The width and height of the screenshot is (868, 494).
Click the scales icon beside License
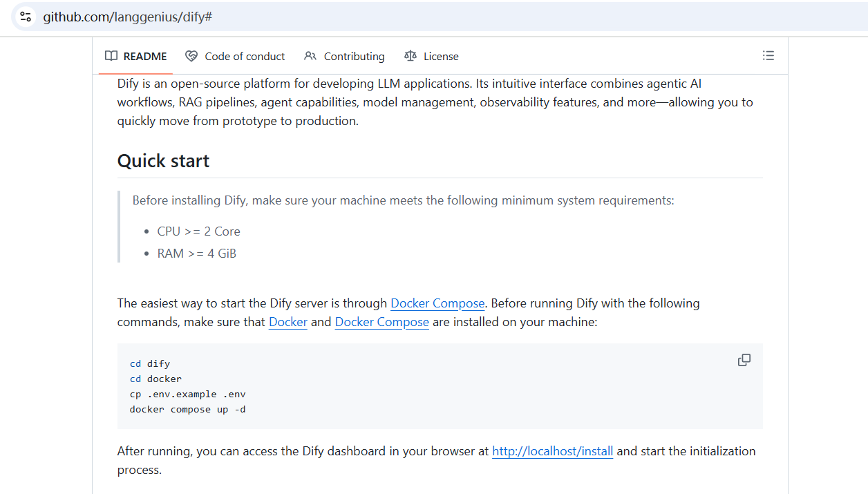[x=411, y=56]
